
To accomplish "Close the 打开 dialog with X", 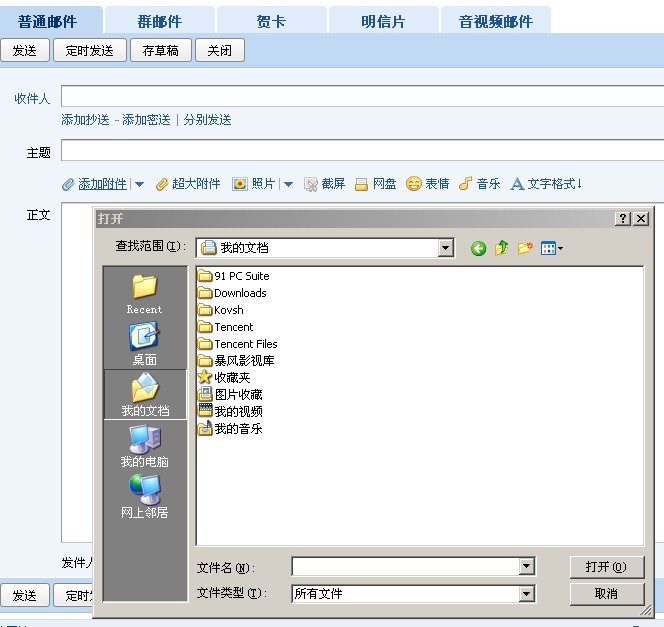I will point(641,218).
